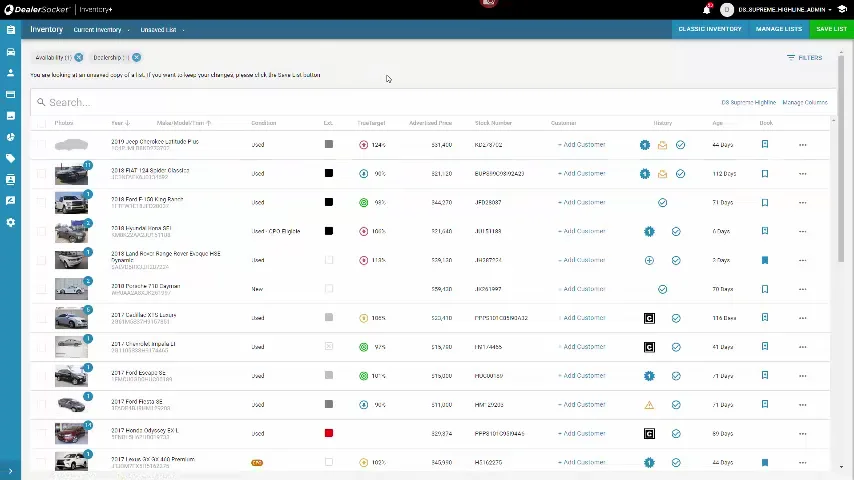Image resolution: width=854 pixels, height=480 pixels.
Task: Click the book bookmark icon for Jeep Cherokee
Action: tap(765, 144)
